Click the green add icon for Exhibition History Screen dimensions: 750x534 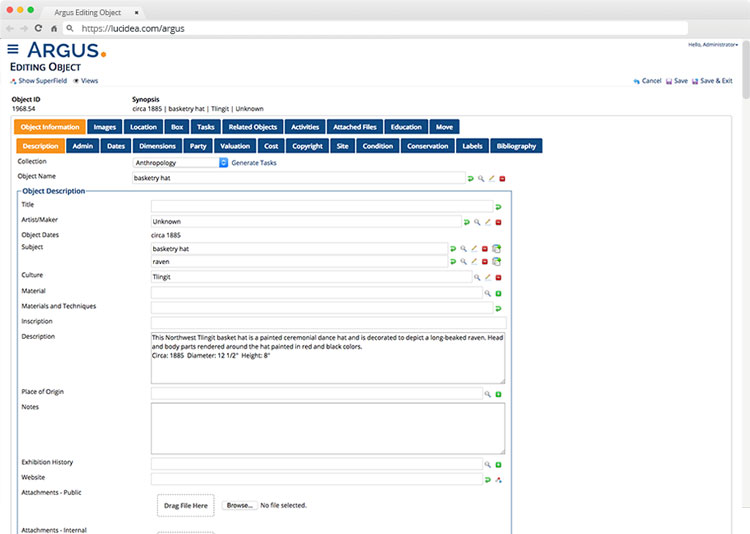click(x=498, y=465)
